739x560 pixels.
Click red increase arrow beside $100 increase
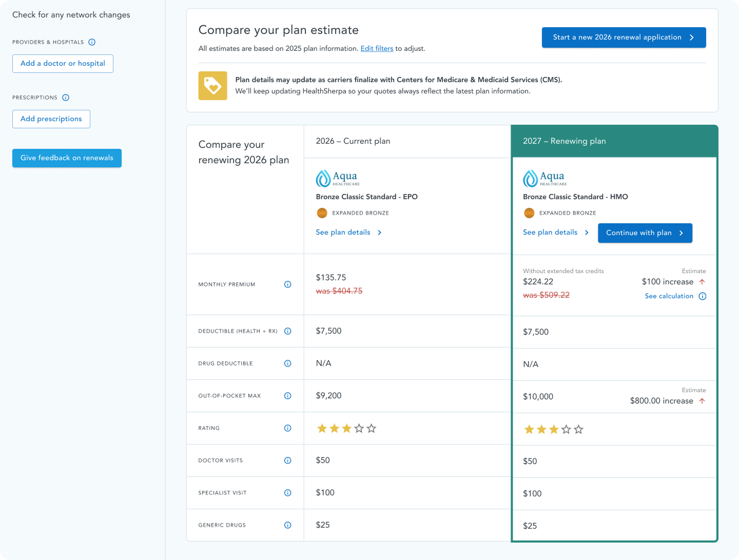click(702, 282)
